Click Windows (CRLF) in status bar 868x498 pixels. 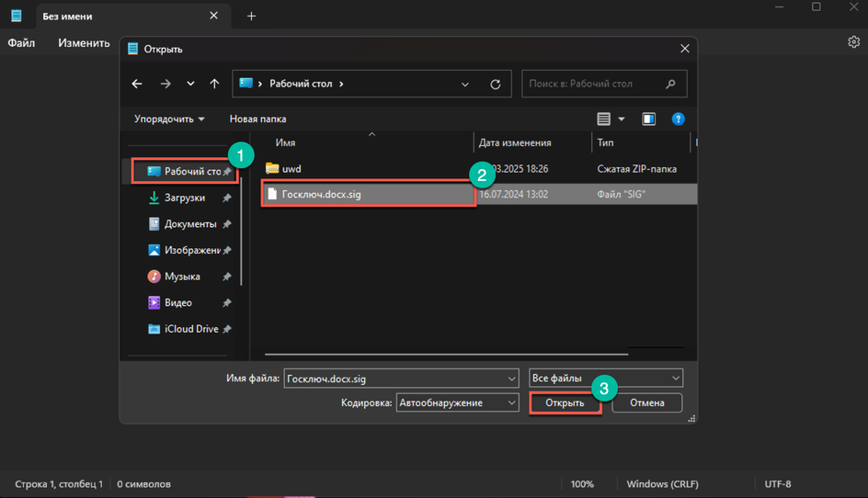click(663, 484)
